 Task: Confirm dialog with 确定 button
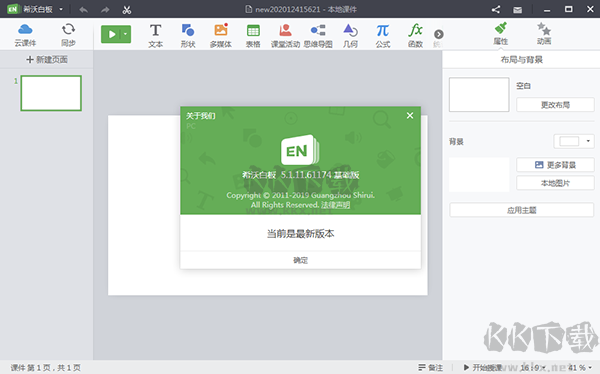click(x=300, y=260)
